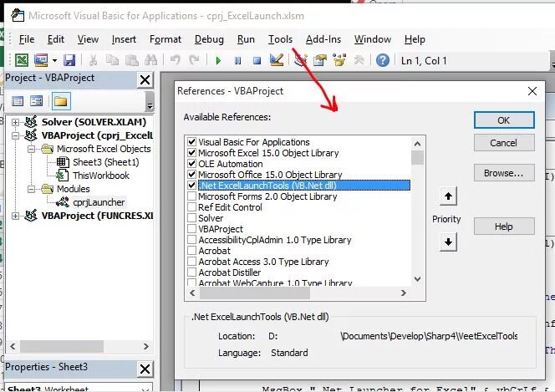Click the Toolbox wrench icon
The width and height of the screenshot is (555, 392).
(359, 60)
